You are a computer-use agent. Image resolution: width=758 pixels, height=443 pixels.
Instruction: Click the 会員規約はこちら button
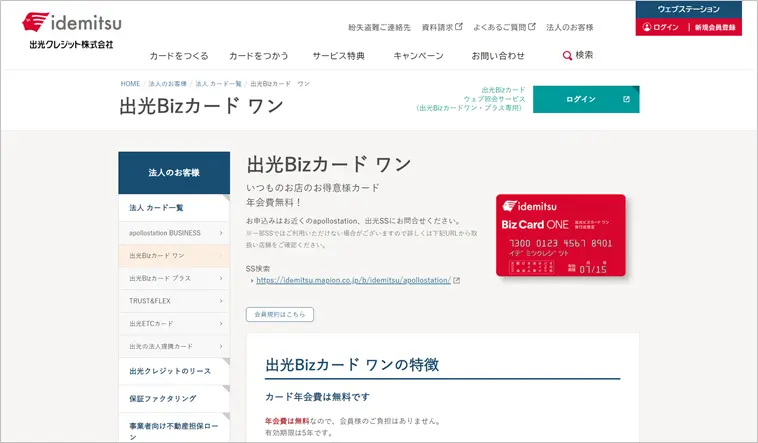279,314
